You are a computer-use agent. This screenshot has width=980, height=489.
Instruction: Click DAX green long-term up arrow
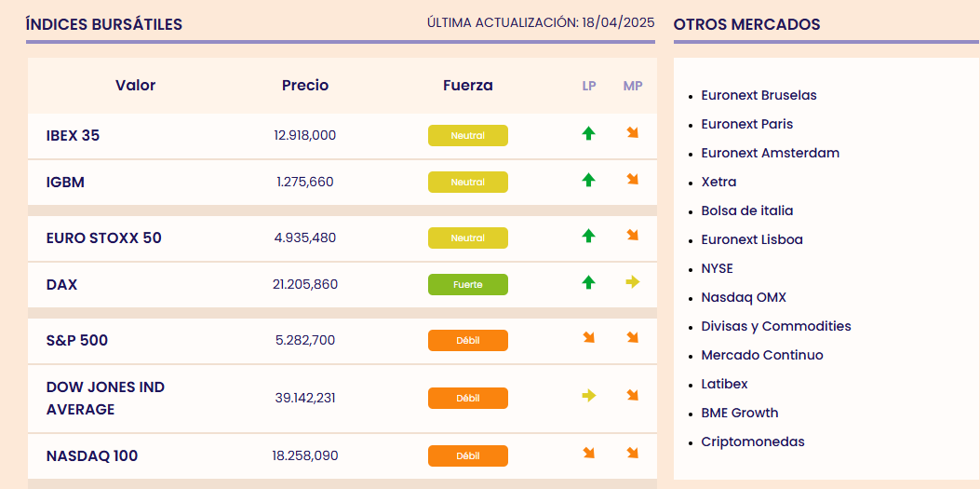[588, 282]
